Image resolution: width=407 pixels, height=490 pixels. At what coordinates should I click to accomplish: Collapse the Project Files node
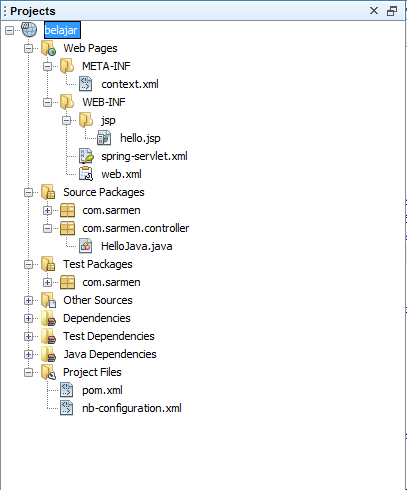(x=29, y=373)
